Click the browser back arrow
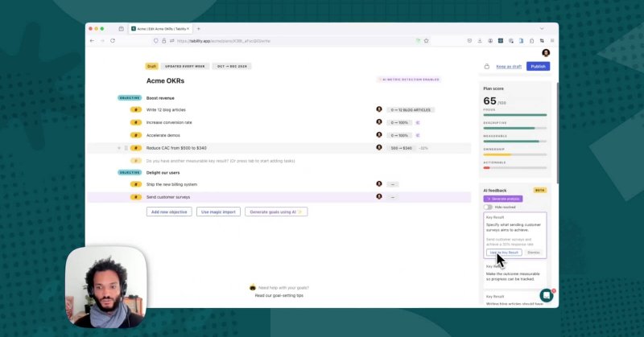Screen dimensions: 644x337 coord(92,41)
